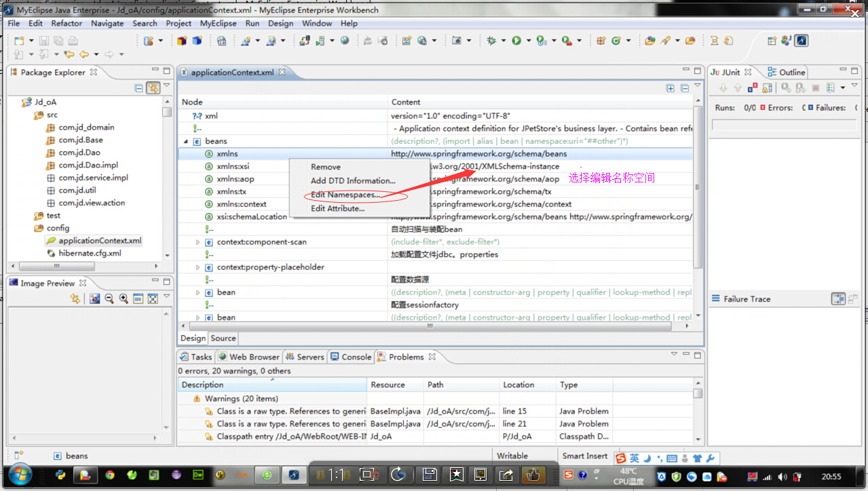This screenshot has height=491, width=868.
Task: Open New file dropdown arrow
Action: point(31,41)
